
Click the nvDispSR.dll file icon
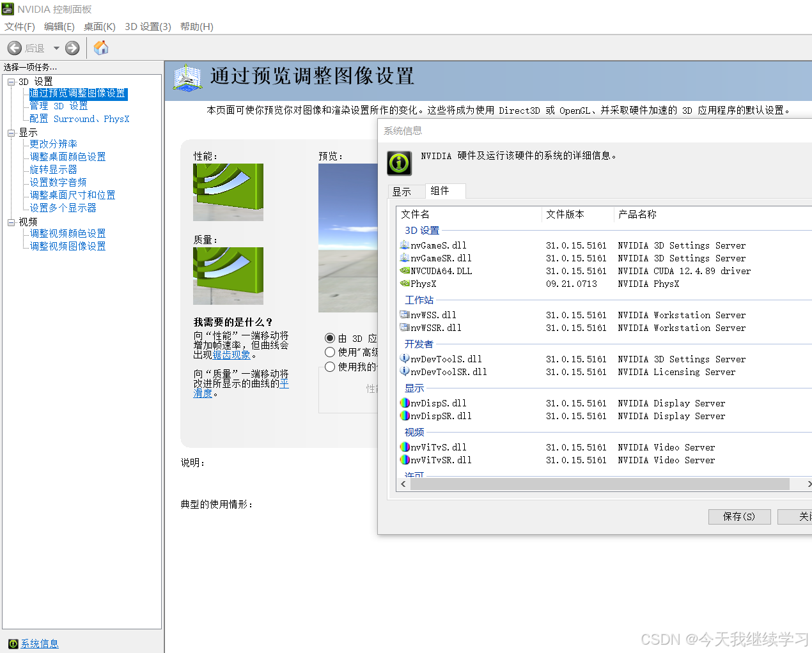(405, 415)
